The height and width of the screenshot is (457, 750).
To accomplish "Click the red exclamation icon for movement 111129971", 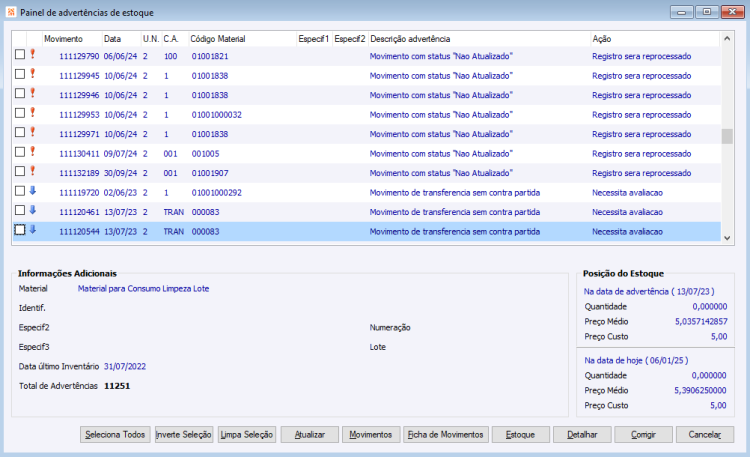I will [33, 132].
